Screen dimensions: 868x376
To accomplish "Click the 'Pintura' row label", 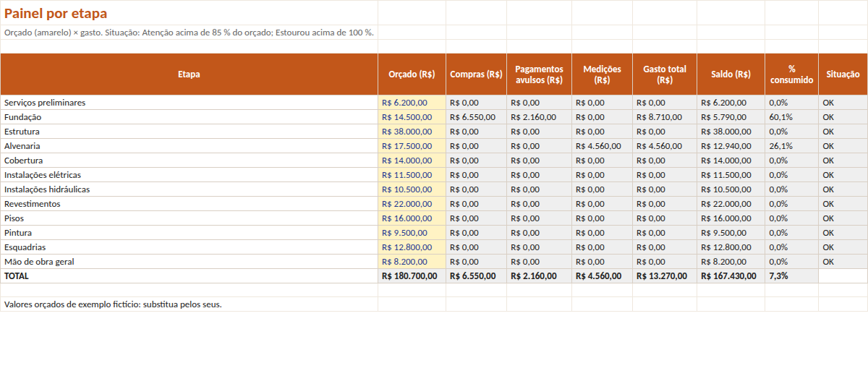I will pyautogui.click(x=189, y=233).
